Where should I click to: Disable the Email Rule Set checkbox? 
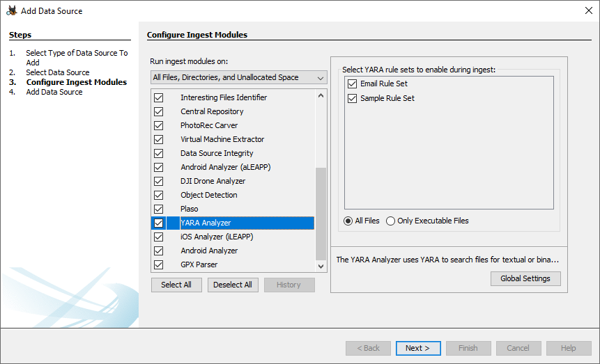pos(352,84)
